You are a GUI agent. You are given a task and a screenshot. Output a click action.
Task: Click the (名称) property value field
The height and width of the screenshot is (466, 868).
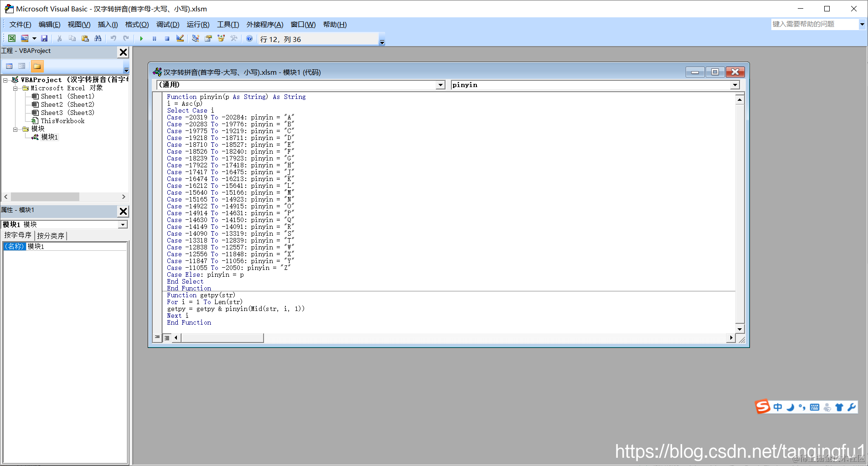tap(76, 246)
